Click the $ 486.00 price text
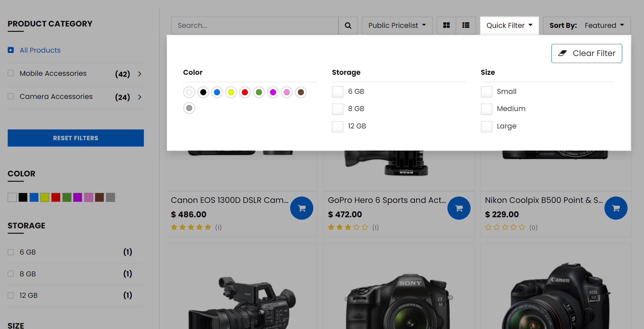The height and width of the screenshot is (329, 644). 189,214
